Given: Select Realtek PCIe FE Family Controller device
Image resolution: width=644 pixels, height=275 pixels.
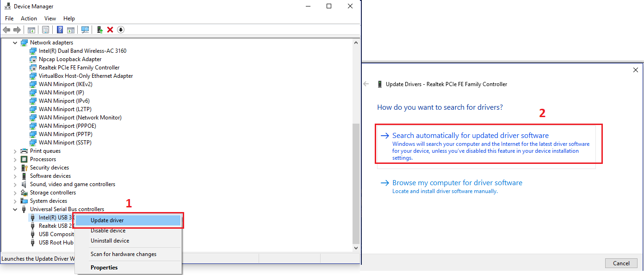Looking at the screenshot, I should [x=79, y=68].
